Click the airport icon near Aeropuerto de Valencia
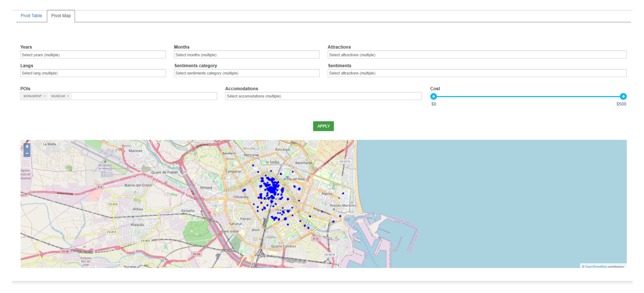Screen dimensions: 644x293 pyautogui.click(x=105, y=162)
